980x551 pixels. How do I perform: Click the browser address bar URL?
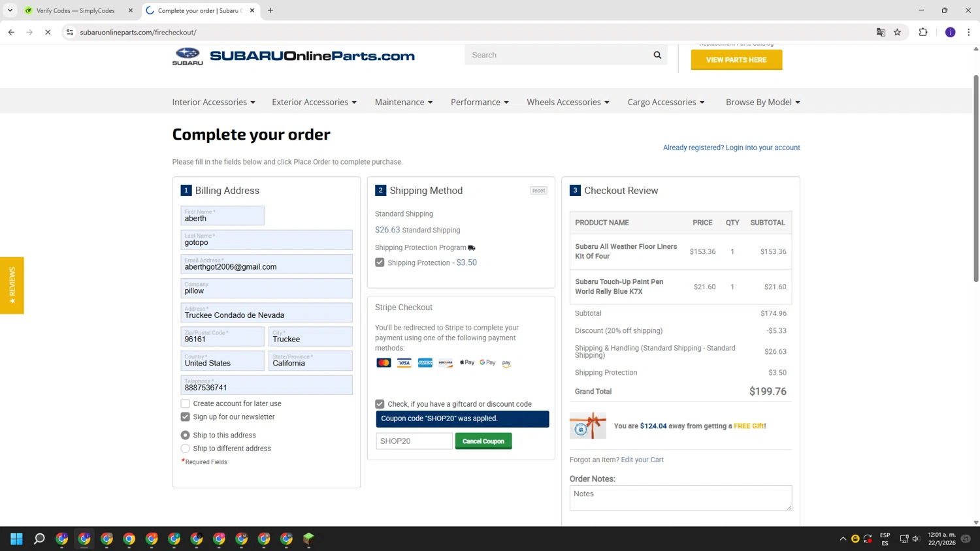click(x=139, y=32)
